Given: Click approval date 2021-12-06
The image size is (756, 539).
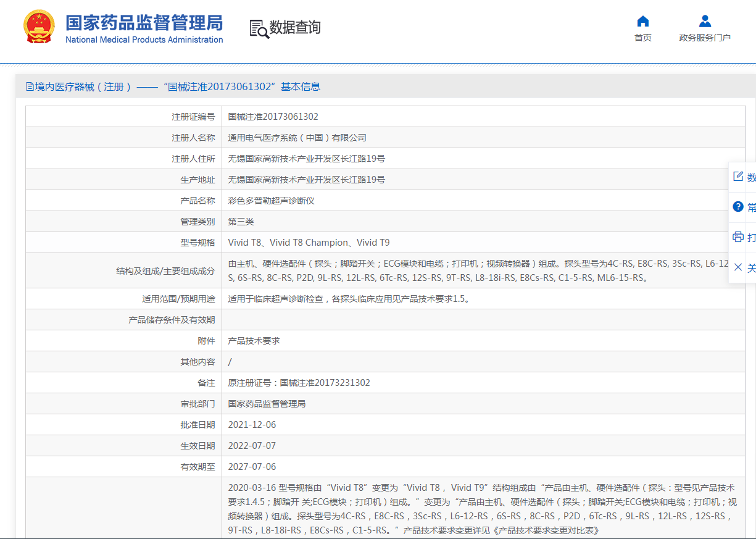Looking at the screenshot, I should [x=252, y=425].
